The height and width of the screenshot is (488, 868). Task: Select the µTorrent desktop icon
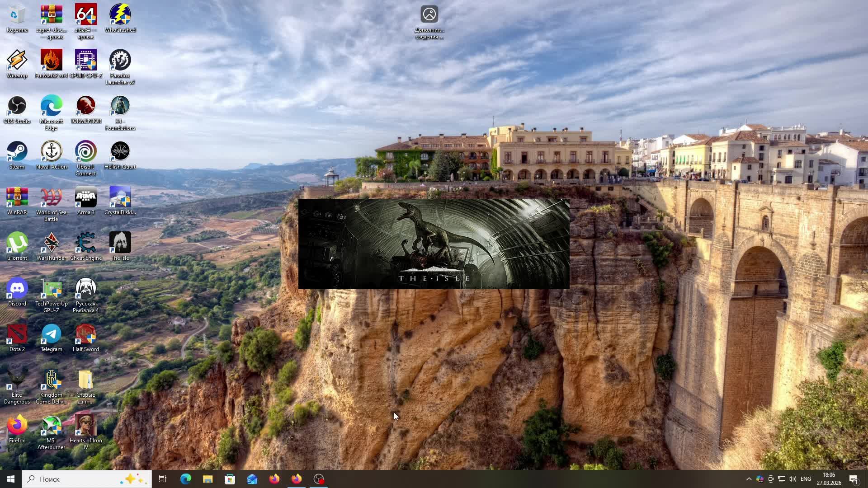[x=17, y=243]
